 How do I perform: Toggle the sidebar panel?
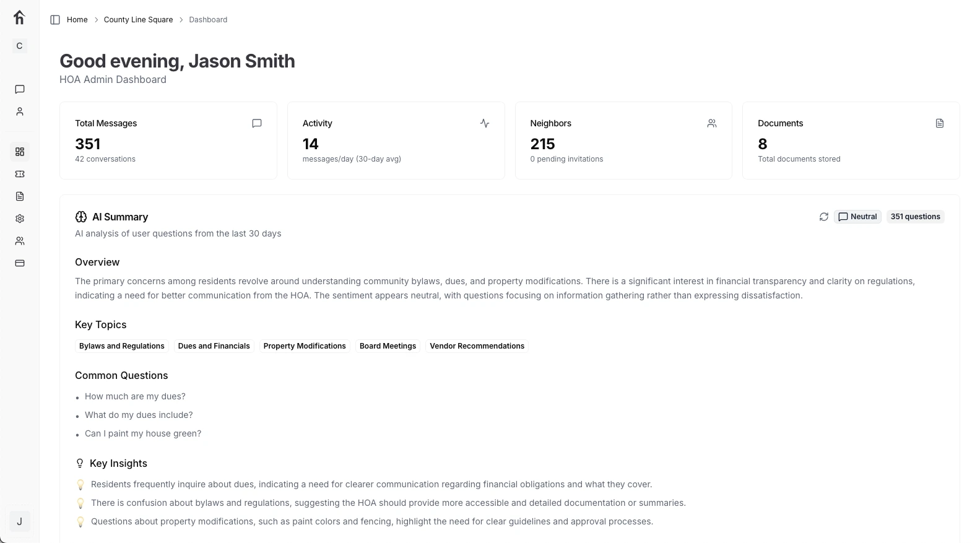point(55,20)
